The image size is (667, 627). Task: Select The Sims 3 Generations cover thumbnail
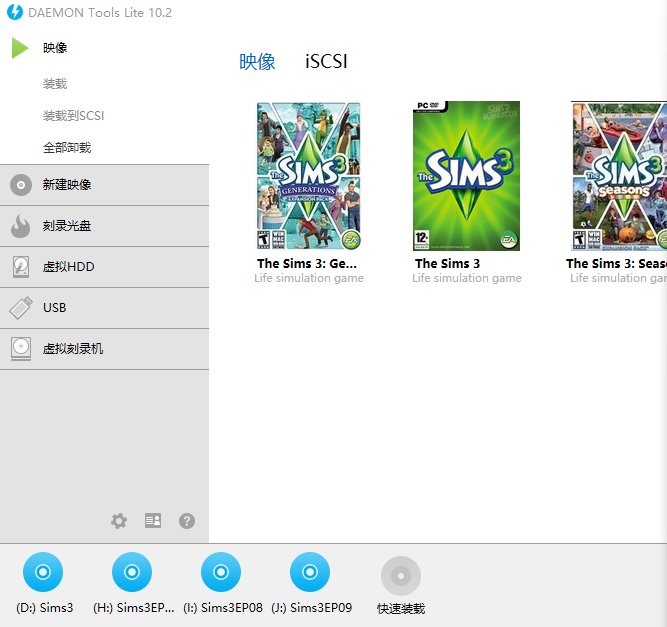(308, 176)
